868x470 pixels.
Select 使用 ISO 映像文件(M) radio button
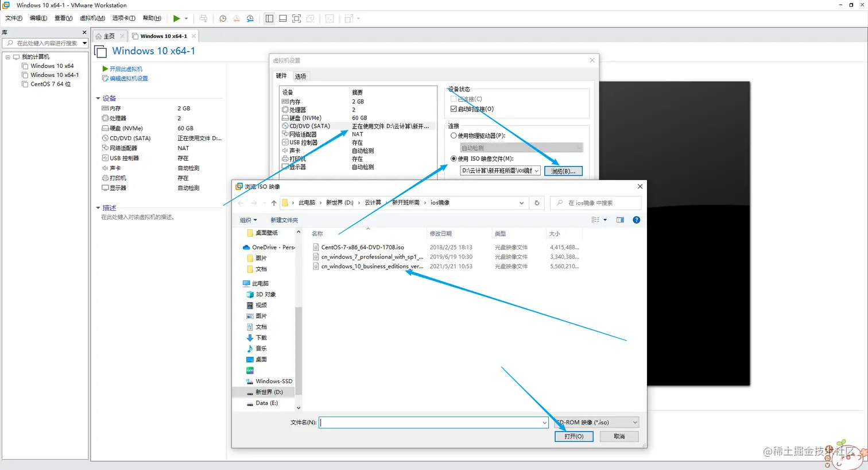click(x=454, y=159)
